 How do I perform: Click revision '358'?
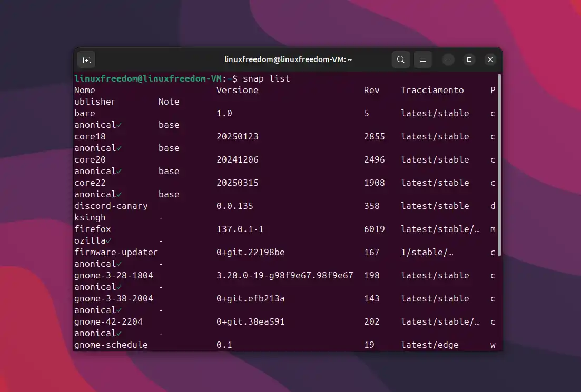(372, 206)
